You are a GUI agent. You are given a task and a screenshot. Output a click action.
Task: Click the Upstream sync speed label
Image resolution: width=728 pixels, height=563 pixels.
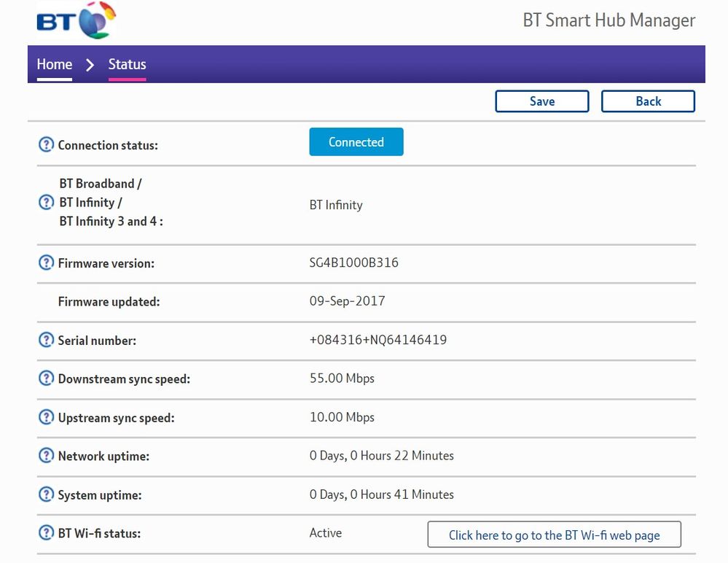[x=116, y=418]
